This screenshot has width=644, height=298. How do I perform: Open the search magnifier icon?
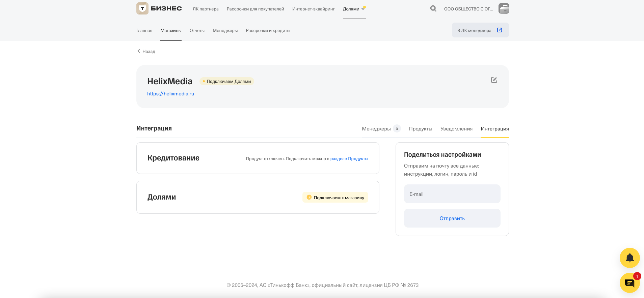pyautogui.click(x=433, y=8)
